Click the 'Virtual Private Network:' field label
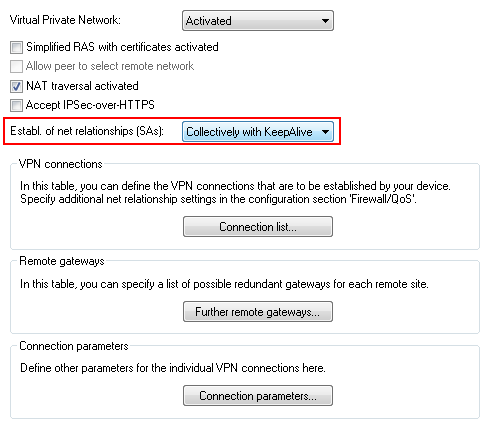The image size is (490, 426). point(65,20)
